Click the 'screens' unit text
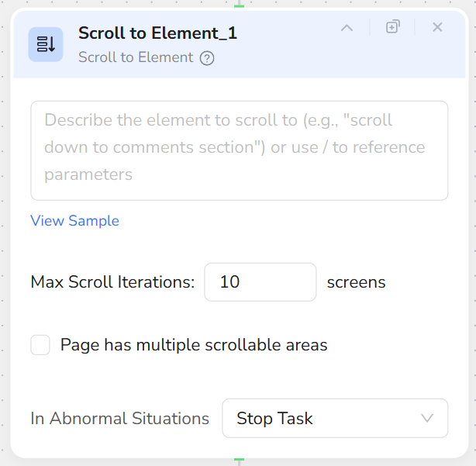 pos(356,282)
